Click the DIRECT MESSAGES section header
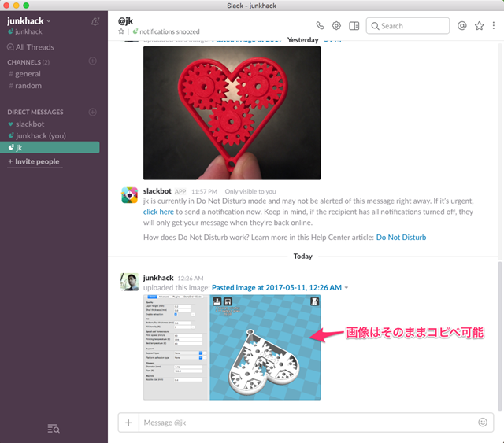 [35, 112]
